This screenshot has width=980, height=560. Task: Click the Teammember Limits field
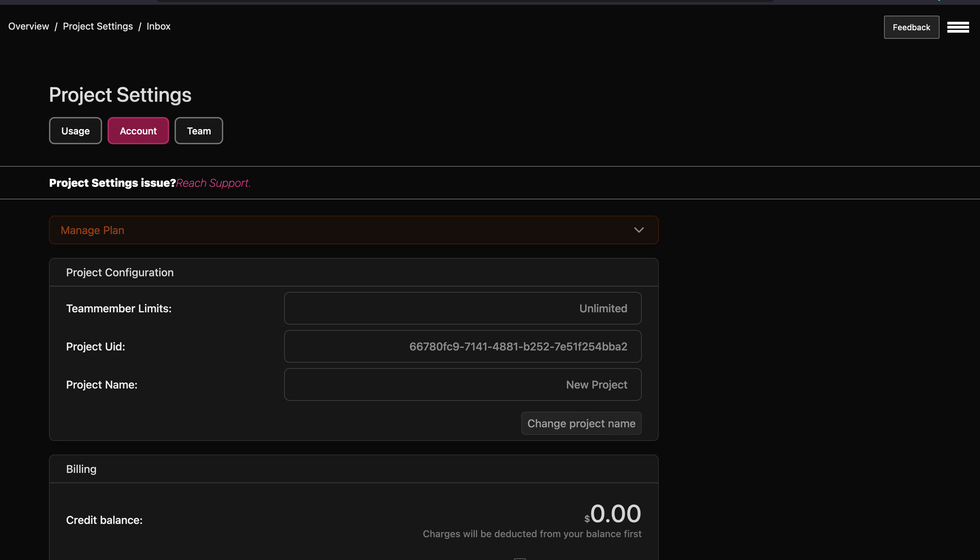point(462,309)
